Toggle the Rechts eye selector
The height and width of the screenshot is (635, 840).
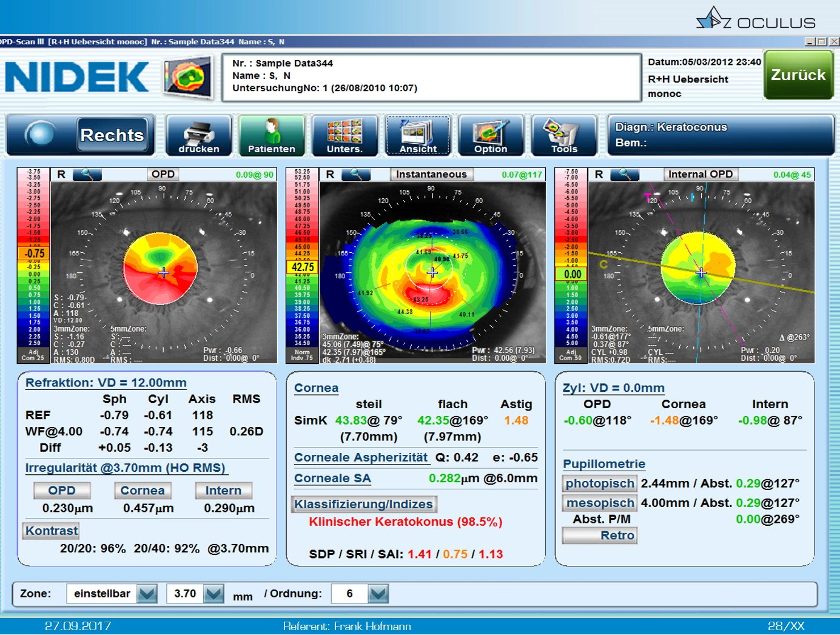point(112,135)
